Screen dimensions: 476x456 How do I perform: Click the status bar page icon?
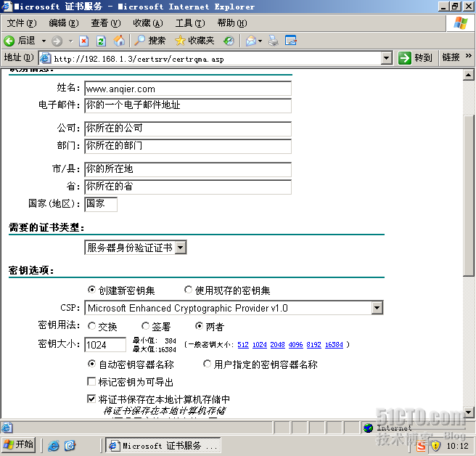pyautogui.click(x=7, y=428)
